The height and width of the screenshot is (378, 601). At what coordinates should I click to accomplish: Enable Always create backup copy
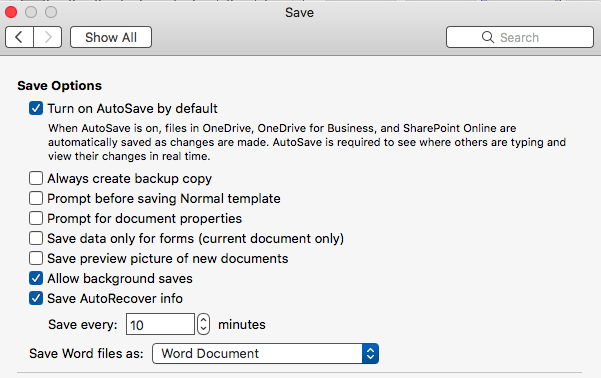[x=36, y=178]
